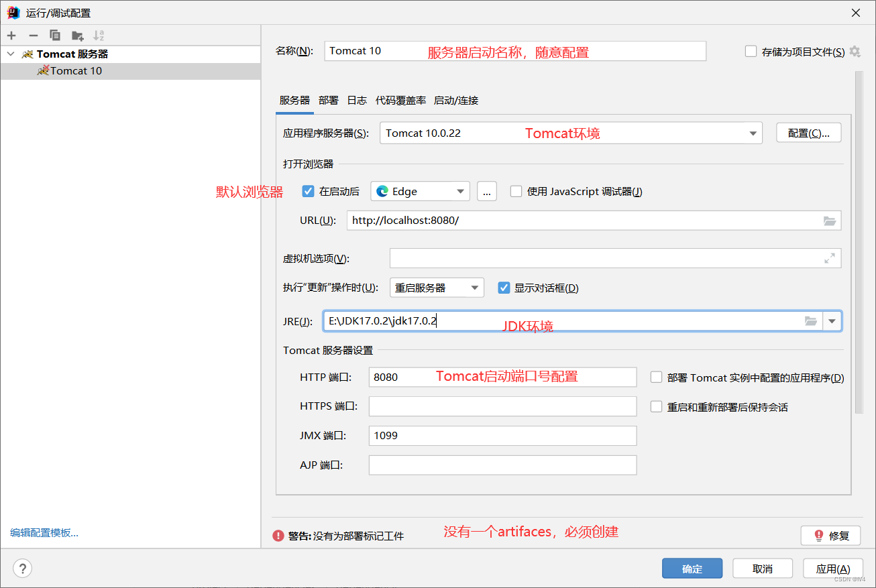
Task: Open the 应用程序服务器 Tomcat 10.0.22 dropdown
Action: [571, 133]
